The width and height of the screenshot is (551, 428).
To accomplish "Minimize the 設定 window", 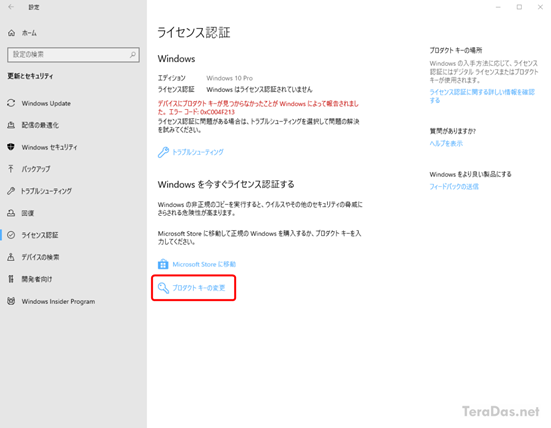I will click(x=498, y=7).
